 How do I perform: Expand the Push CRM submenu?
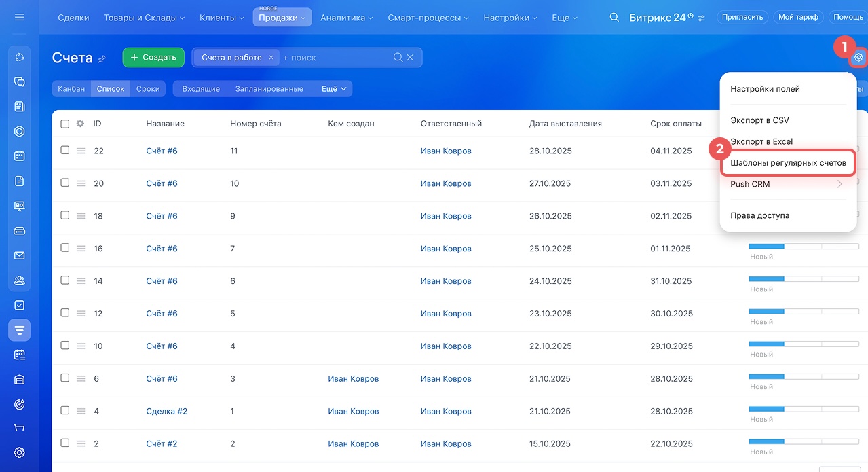coord(787,184)
